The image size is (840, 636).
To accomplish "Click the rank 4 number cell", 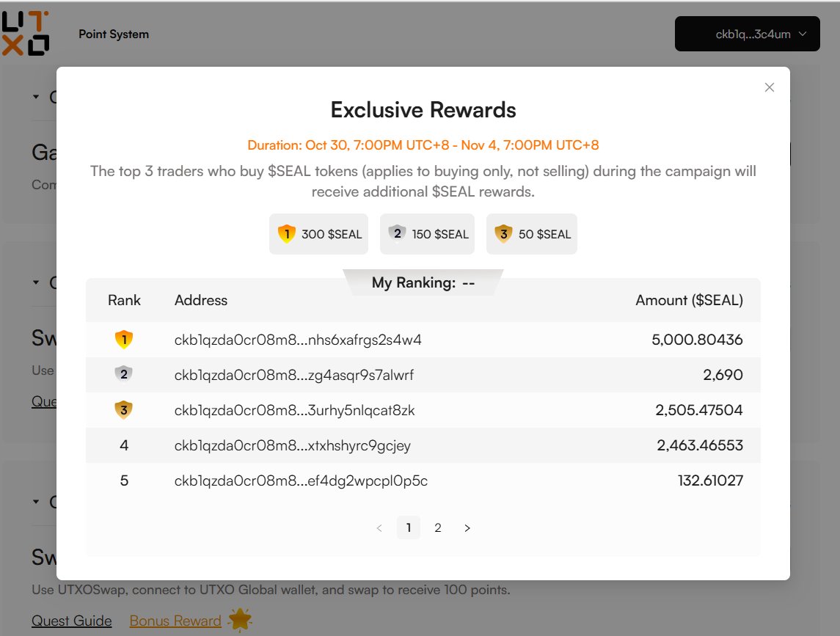I will pyautogui.click(x=124, y=445).
